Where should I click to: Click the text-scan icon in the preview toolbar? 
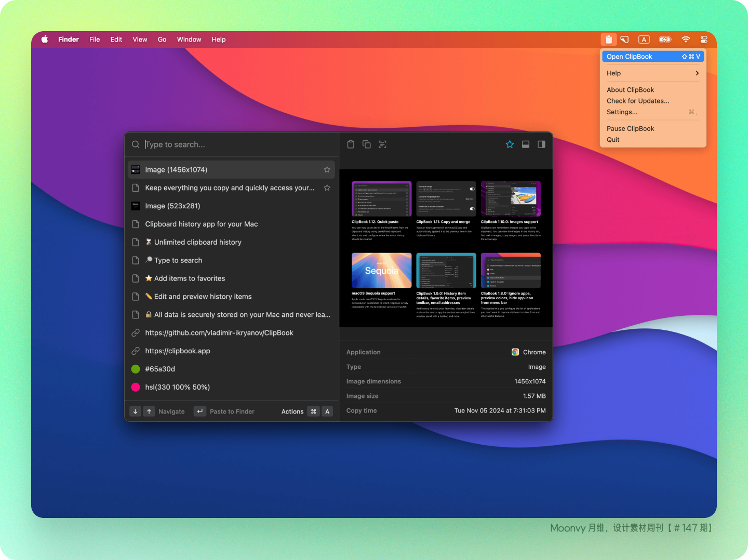(382, 144)
